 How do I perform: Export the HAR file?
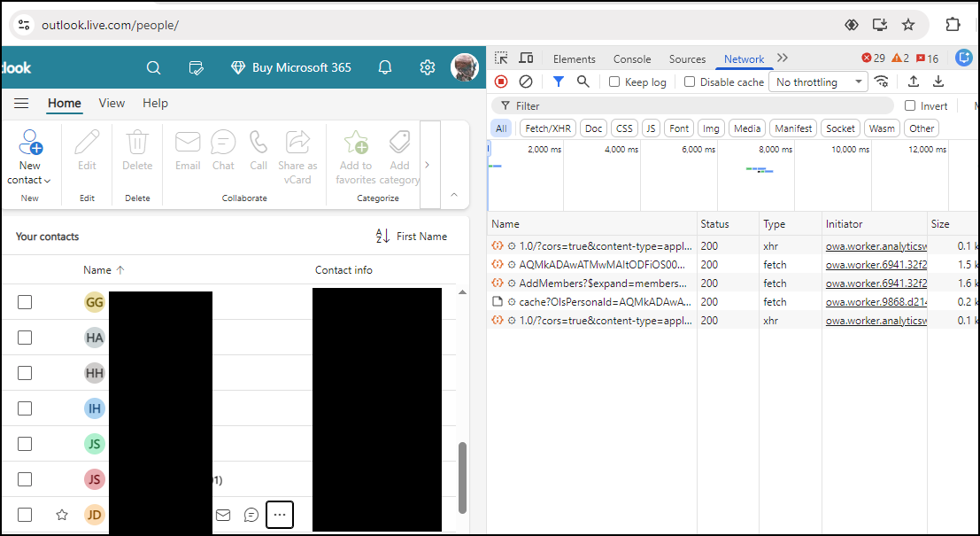click(938, 82)
